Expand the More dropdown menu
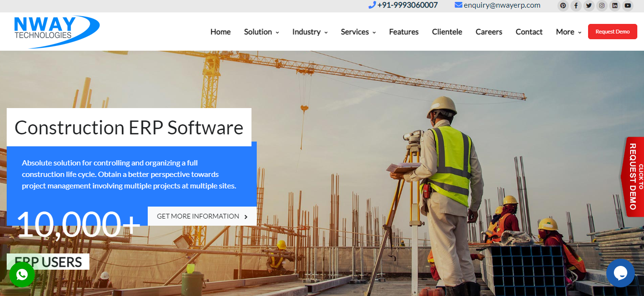 pyautogui.click(x=568, y=32)
